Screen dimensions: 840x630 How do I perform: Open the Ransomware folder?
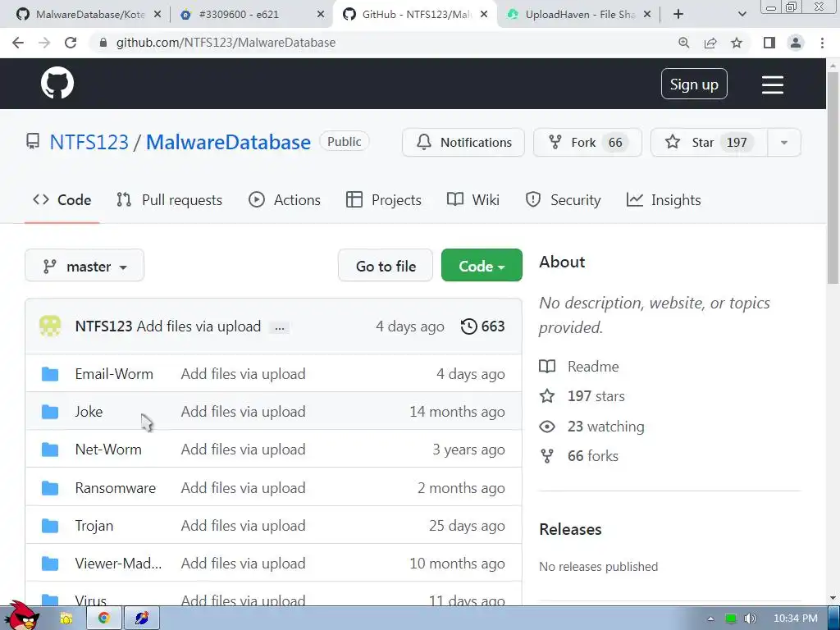tap(115, 488)
